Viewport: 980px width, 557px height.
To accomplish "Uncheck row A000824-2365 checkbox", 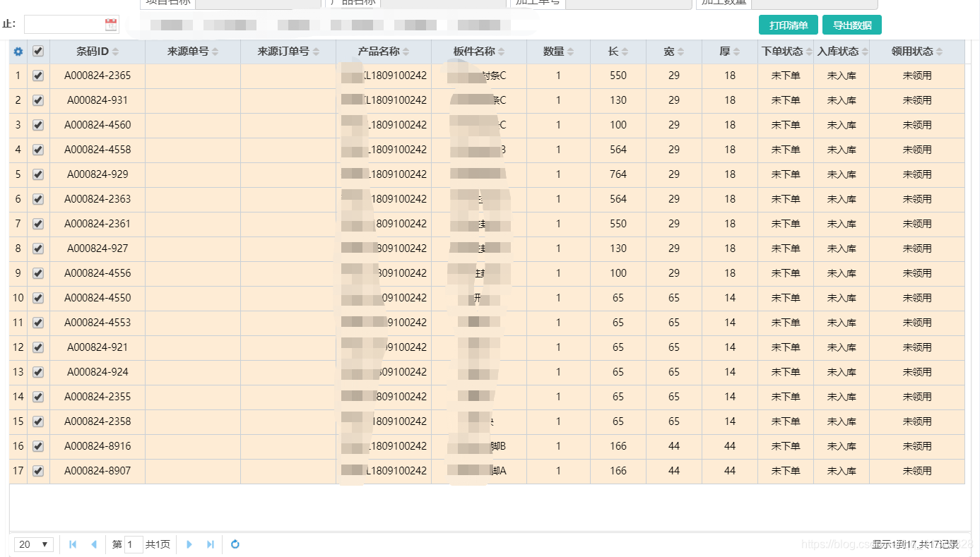I will click(38, 76).
